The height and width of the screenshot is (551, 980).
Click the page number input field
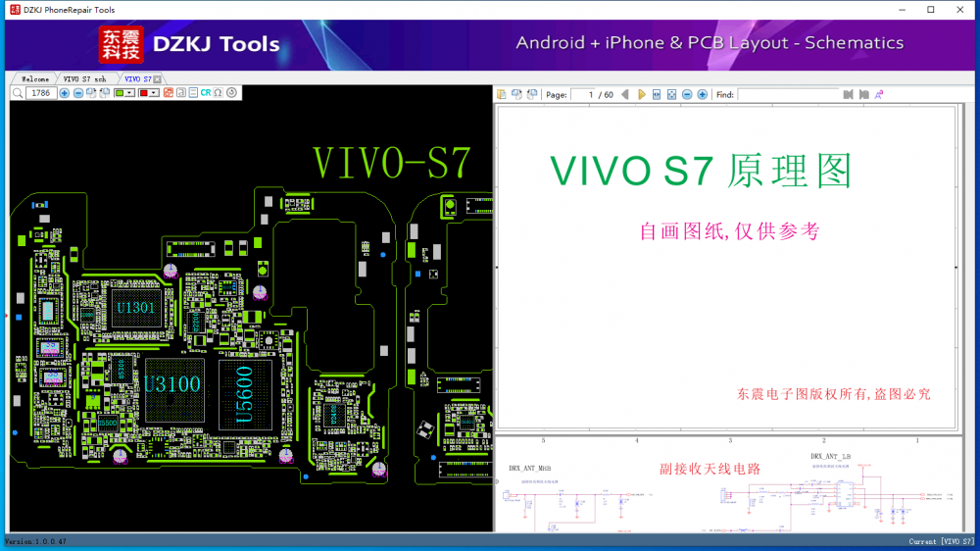point(585,95)
